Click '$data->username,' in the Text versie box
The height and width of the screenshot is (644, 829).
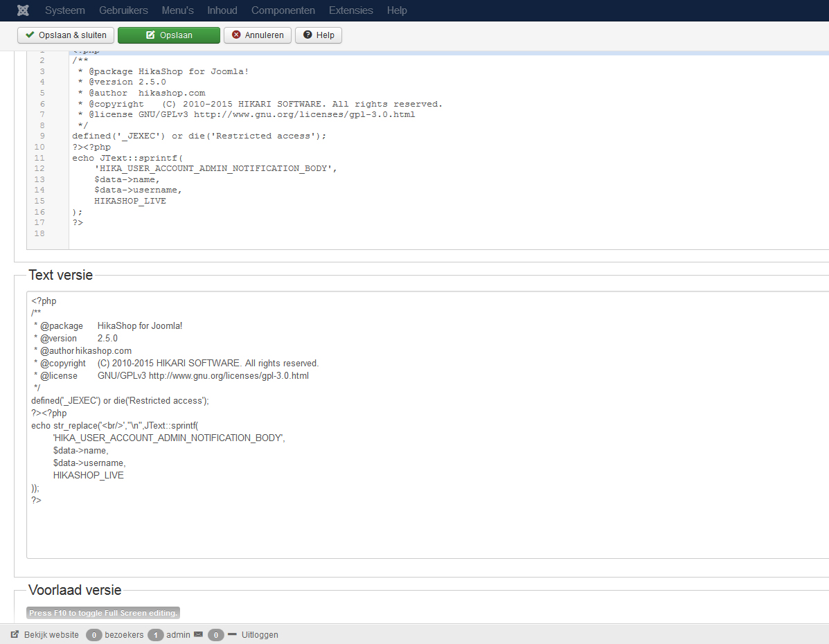tap(89, 463)
